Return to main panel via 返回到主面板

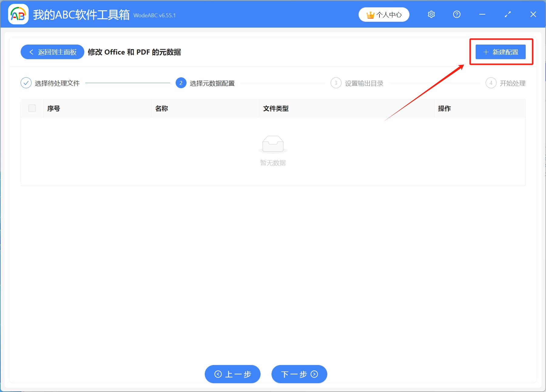pos(52,52)
